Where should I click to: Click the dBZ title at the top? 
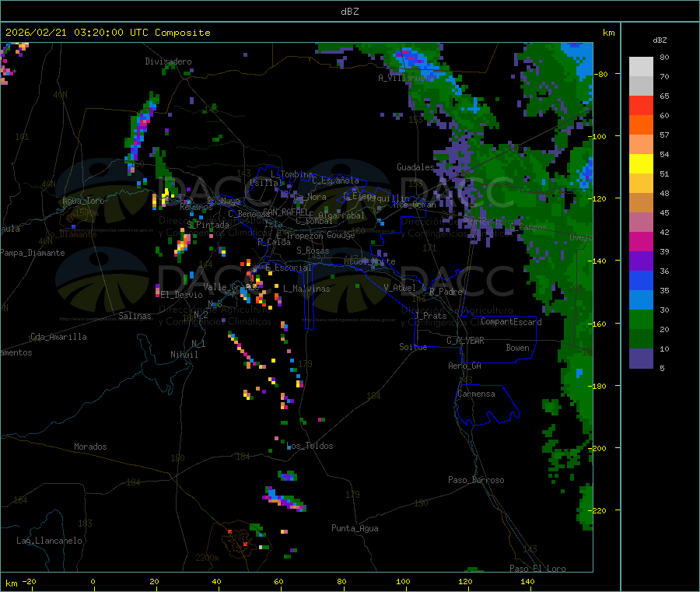coord(349,12)
